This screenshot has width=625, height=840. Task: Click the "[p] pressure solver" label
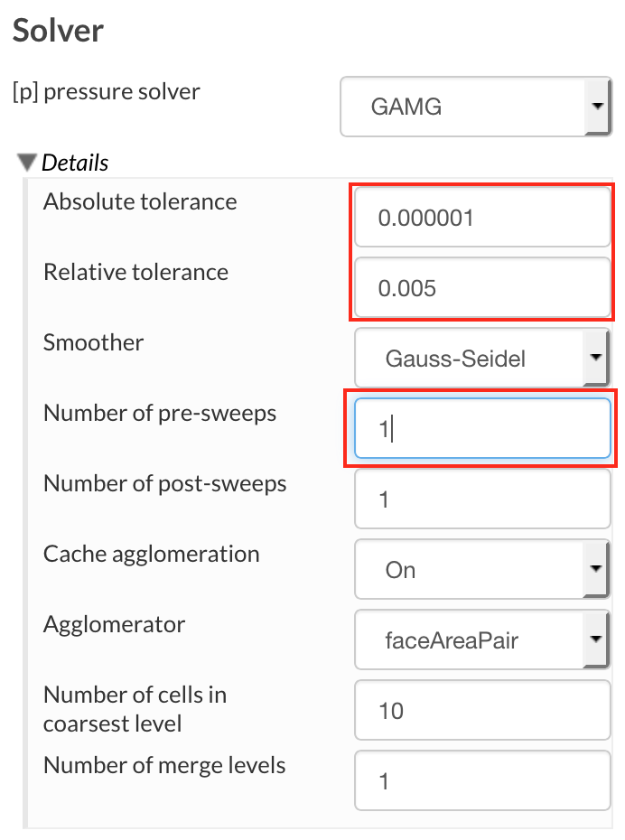point(107,92)
